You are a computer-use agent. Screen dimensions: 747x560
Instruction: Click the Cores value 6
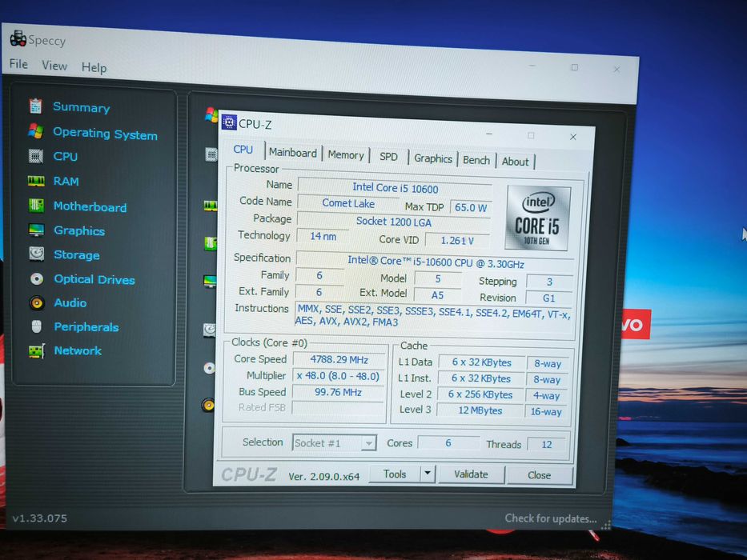pos(448,443)
